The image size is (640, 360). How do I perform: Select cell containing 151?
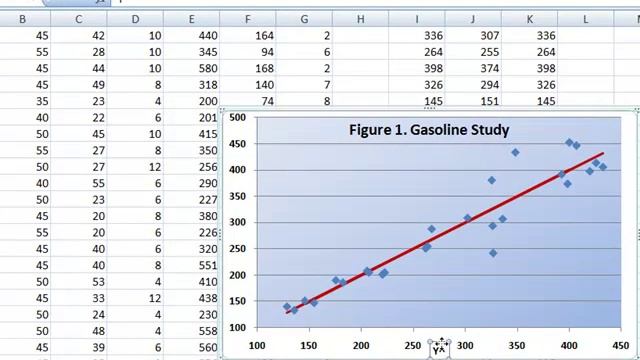473,100
